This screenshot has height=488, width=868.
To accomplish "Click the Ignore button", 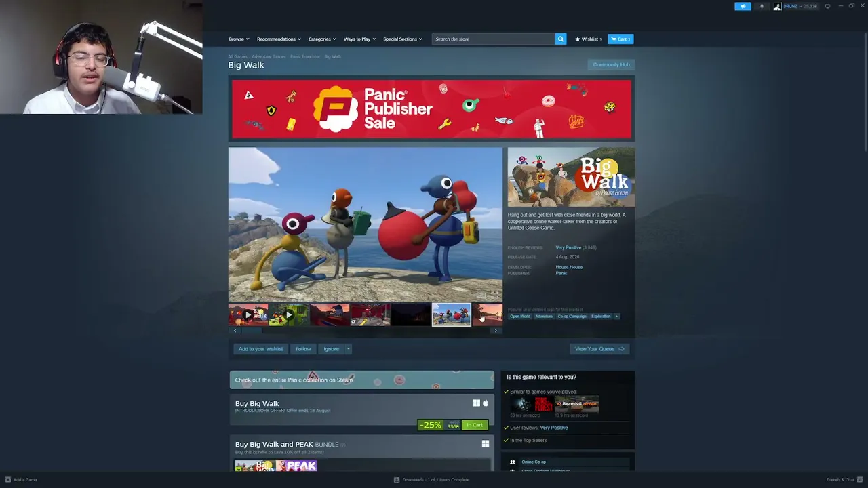I will point(331,349).
